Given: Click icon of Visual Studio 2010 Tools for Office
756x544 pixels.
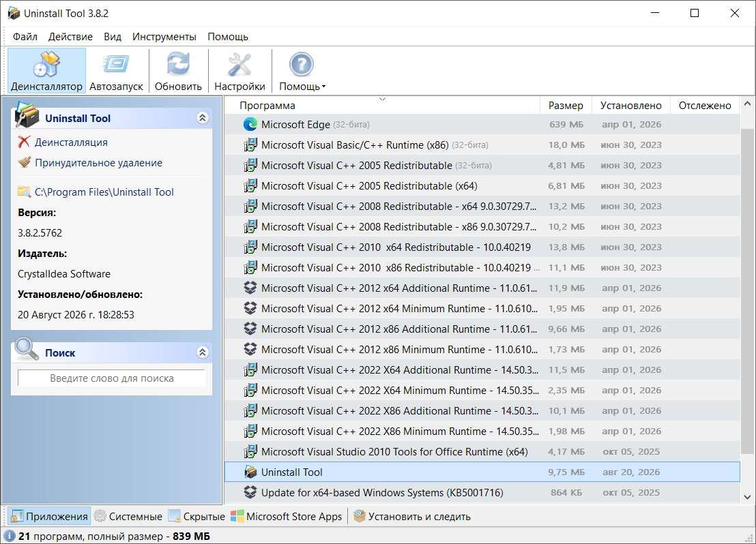Looking at the screenshot, I should coord(250,452).
